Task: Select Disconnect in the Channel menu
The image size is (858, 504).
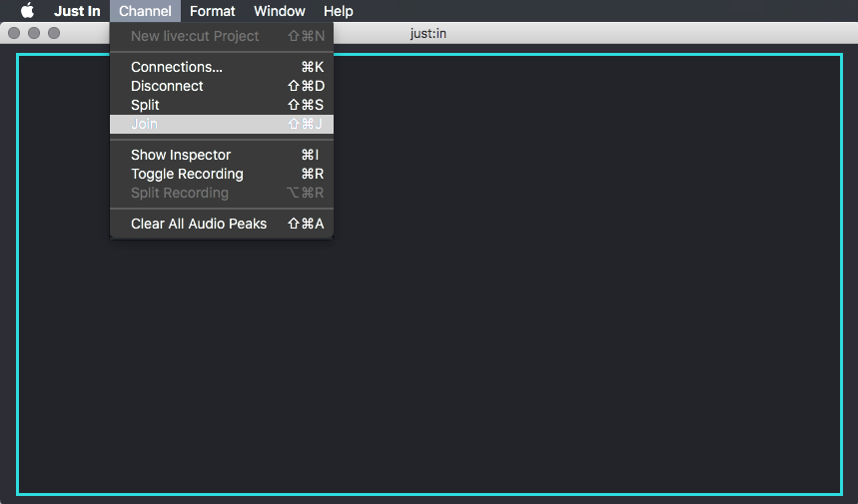Action: pyautogui.click(x=222, y=86)
